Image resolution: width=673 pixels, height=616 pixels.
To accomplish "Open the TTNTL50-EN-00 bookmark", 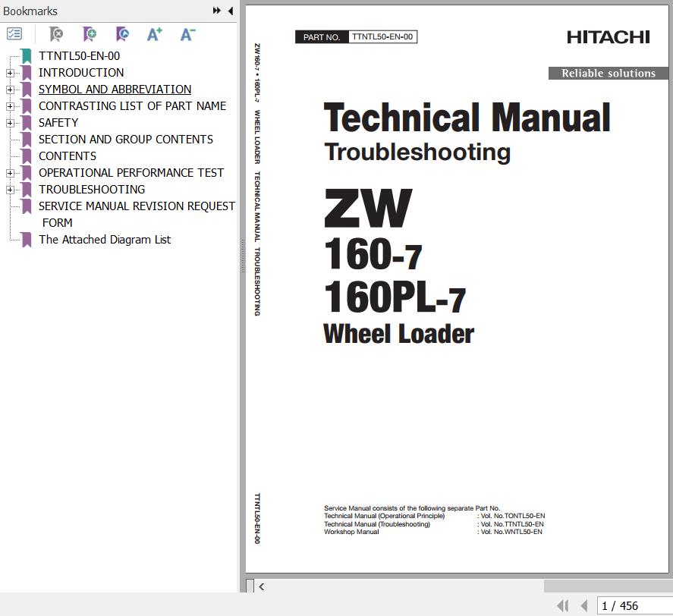I will pyautogui.click(x=80, y=56).
